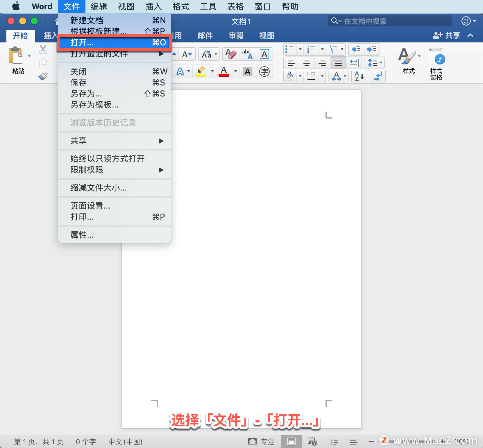Expand the shading color dropdown arrow
Screen dimensions: 483x448
click(300, 76)
